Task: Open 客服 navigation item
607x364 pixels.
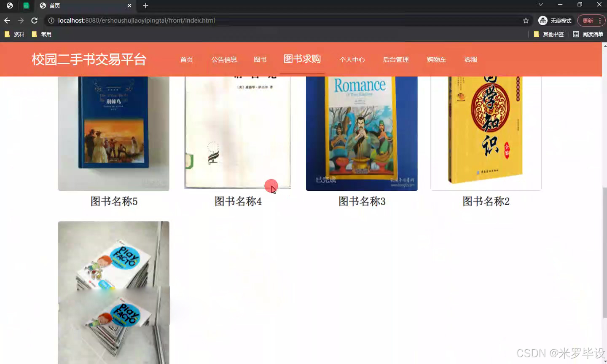Action: pos(471,59)
